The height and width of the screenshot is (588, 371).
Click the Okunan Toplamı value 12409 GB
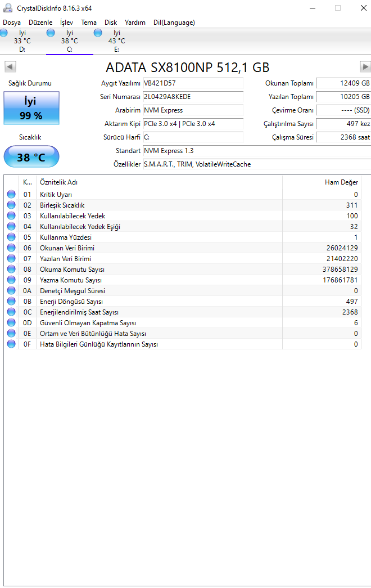[x=343, y=83]
